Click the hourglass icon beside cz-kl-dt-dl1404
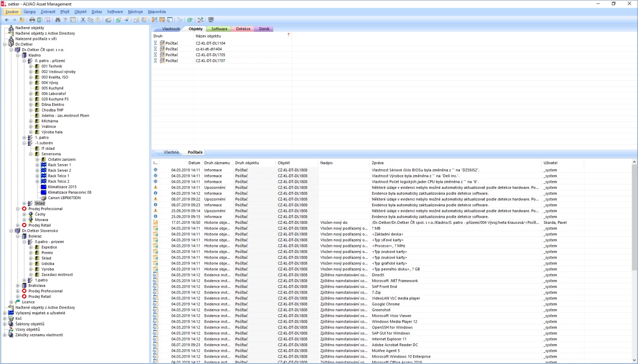 156,49
